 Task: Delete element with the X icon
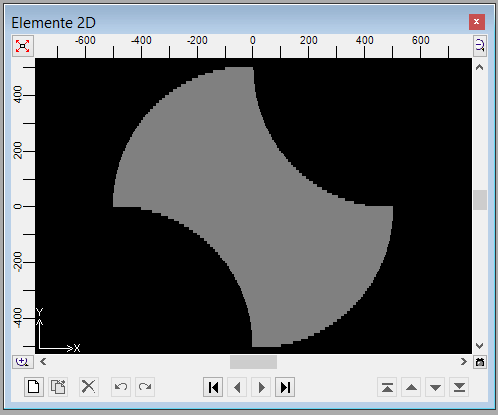89,387
